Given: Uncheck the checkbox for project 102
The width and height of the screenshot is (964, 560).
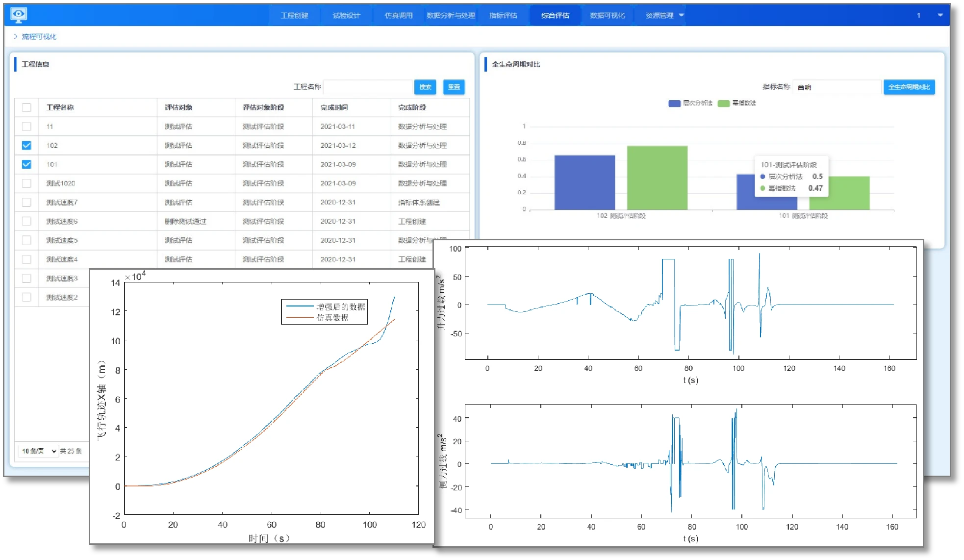Looking at the screenshot, I should click(27, 146).
